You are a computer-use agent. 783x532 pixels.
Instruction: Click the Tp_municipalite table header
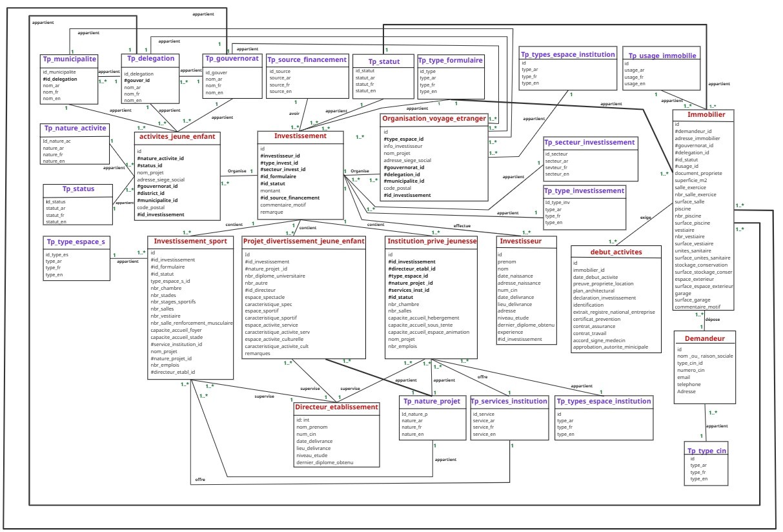coord(69,59)
